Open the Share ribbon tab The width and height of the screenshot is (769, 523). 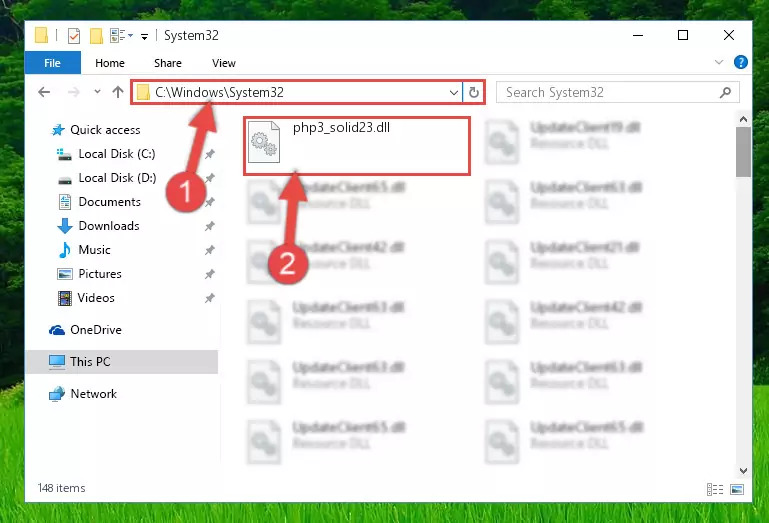point(168,63)
